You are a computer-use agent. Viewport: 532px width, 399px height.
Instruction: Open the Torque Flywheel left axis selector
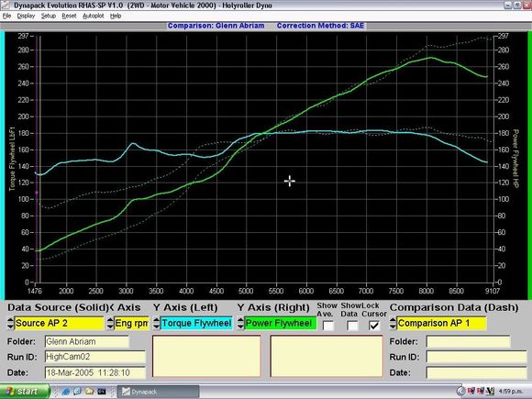(x=196, y=324)
